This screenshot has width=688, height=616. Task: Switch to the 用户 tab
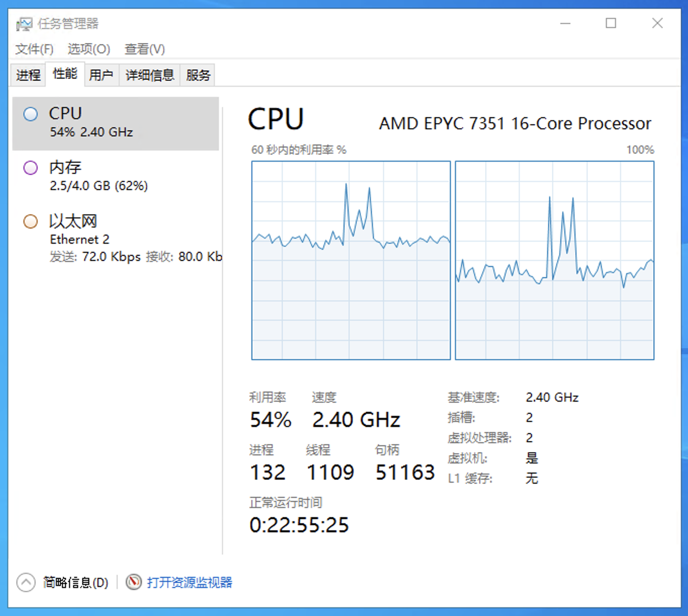101,75
